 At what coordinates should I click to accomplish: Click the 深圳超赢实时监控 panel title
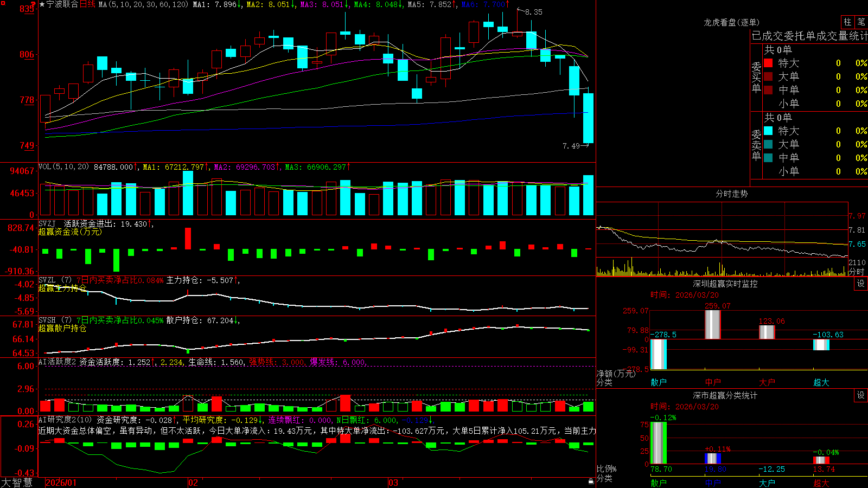(x=725, y=284)
